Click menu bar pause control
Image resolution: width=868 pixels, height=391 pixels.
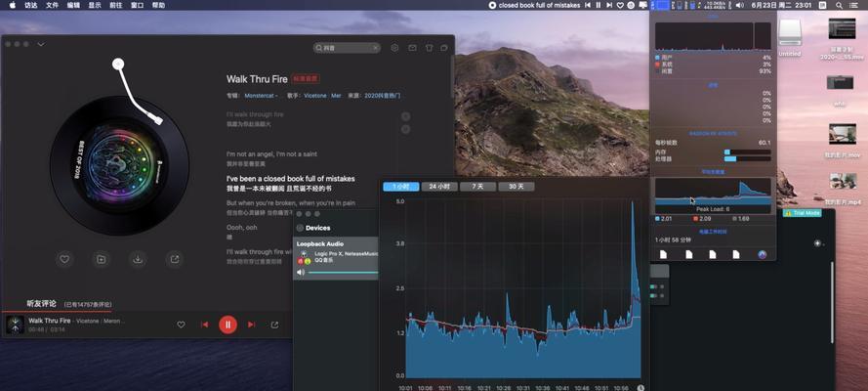(598, 5)
